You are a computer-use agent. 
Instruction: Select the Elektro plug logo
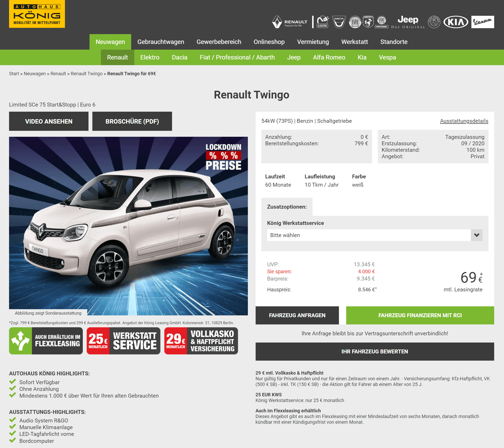click(x=323, y=22)
